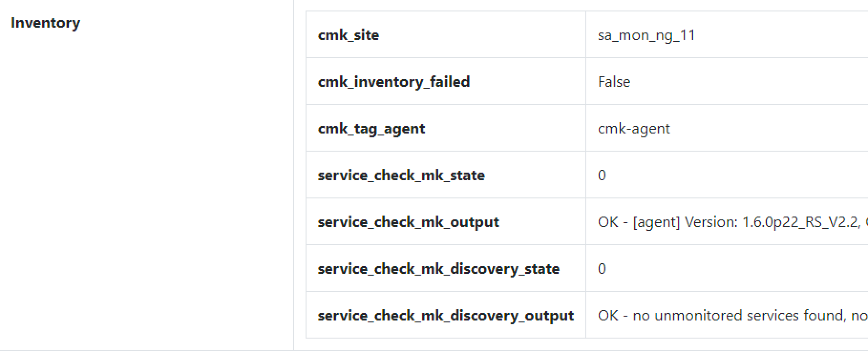Select the cmk_tag_agent key label
Image resolution: width=868 pixels, height=351 pixels.
coord(371,128)
